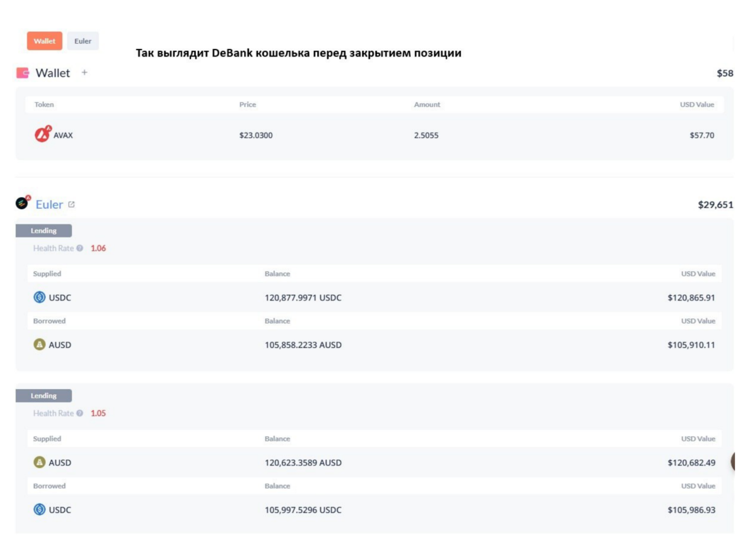Click the first Lending label badge
Viewport: 756px width, 550px height.
[43, 231]
